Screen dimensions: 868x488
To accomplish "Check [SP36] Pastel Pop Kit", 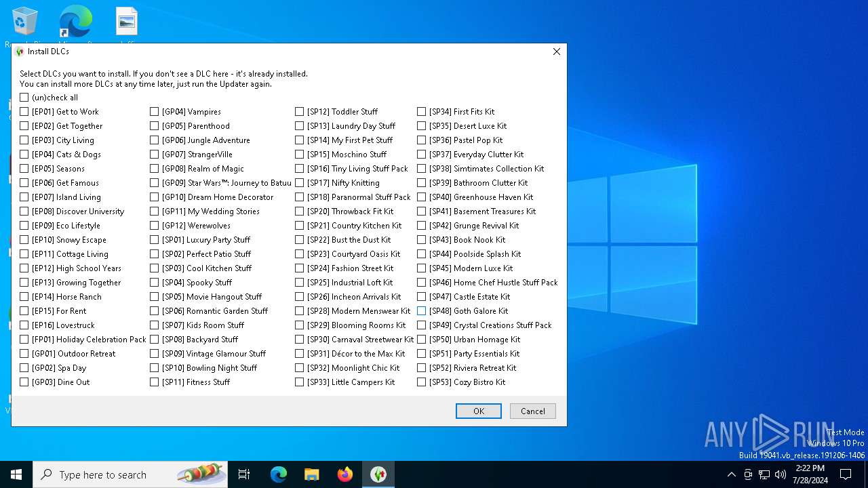I will (x=422, y=140).
